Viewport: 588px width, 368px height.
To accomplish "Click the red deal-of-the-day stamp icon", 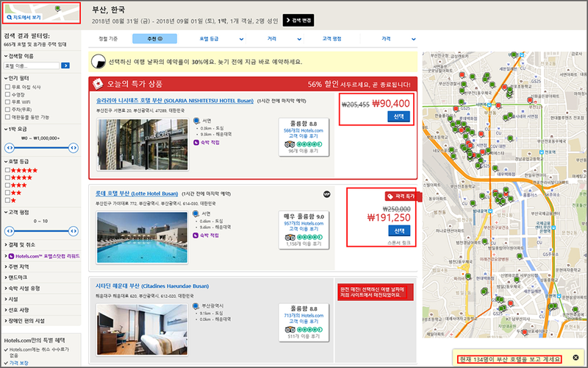I will coord(97,83).
